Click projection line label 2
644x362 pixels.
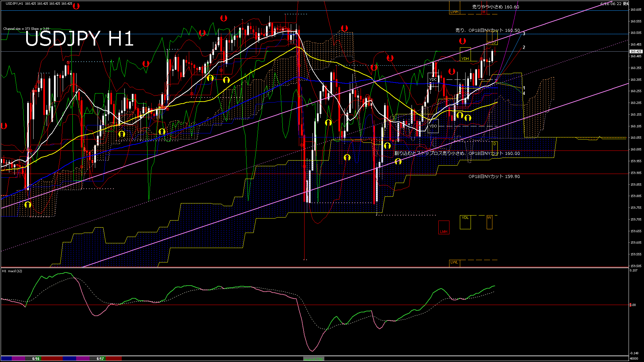click(x=524, y=48)
